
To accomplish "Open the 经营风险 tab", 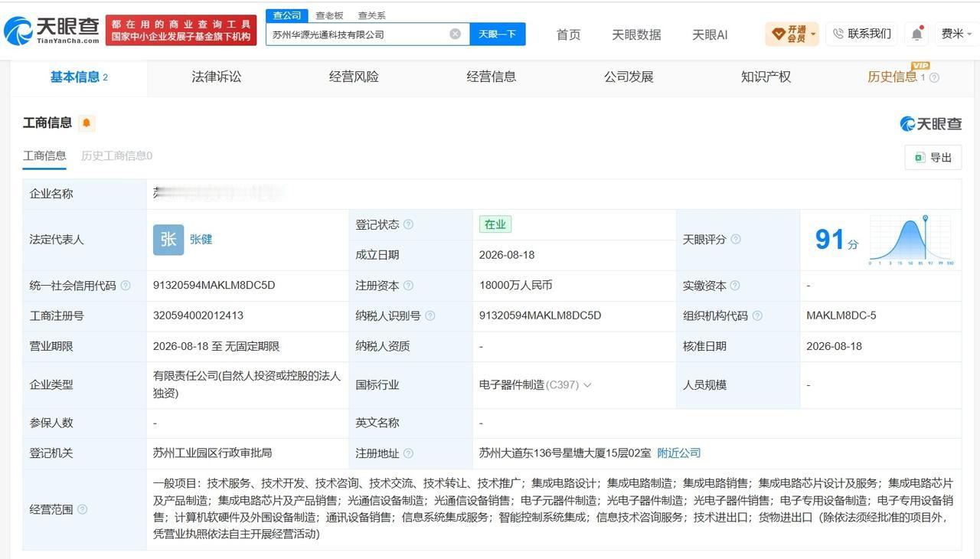I will coord(354,77).
